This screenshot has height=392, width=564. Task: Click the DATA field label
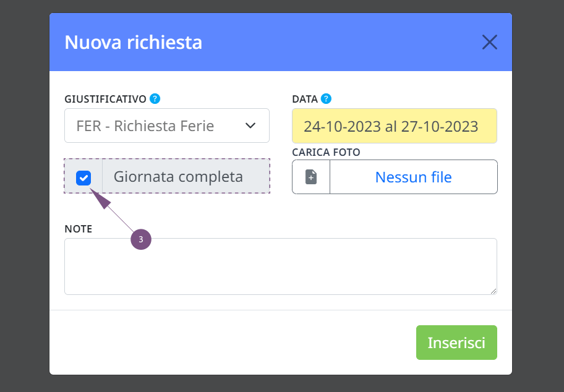click(305, 99)
